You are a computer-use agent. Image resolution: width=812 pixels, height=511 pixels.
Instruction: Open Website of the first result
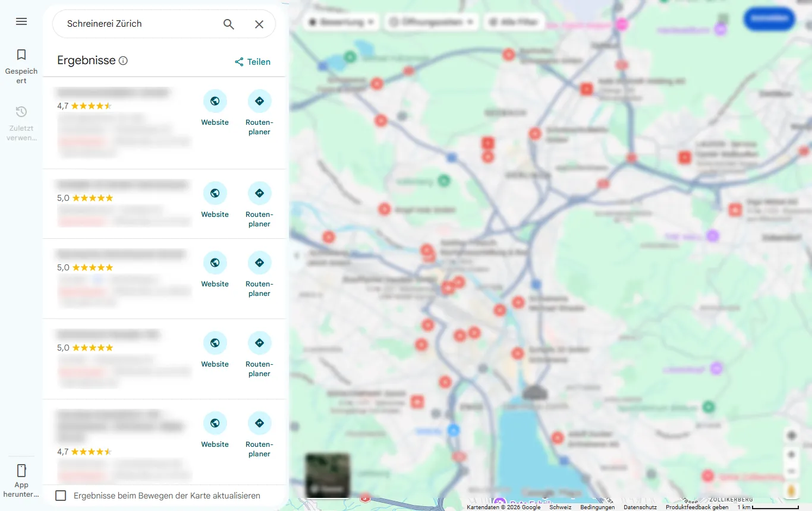click(x=215, y=108)
